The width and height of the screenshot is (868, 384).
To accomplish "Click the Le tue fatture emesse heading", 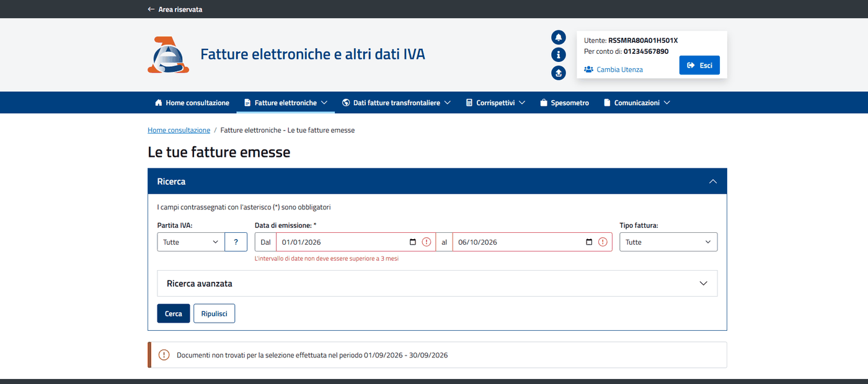I will pos(219,152).
